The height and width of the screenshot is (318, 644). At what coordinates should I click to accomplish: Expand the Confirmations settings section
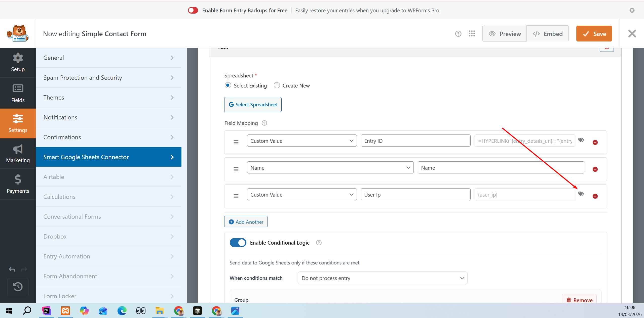(x=109, y=137)
